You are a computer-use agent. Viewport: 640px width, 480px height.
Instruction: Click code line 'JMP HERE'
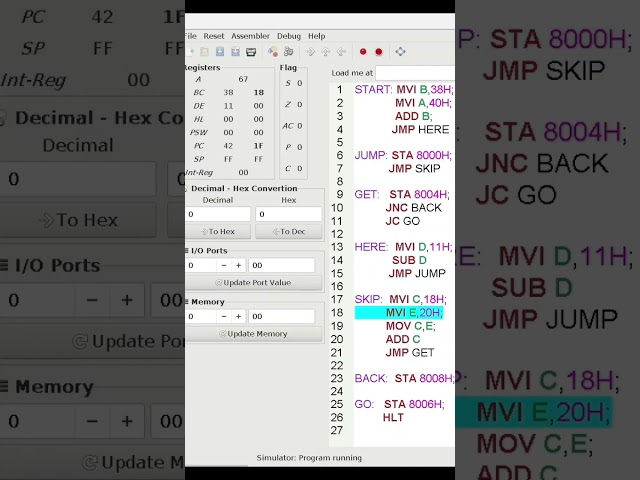click(420, 129)
